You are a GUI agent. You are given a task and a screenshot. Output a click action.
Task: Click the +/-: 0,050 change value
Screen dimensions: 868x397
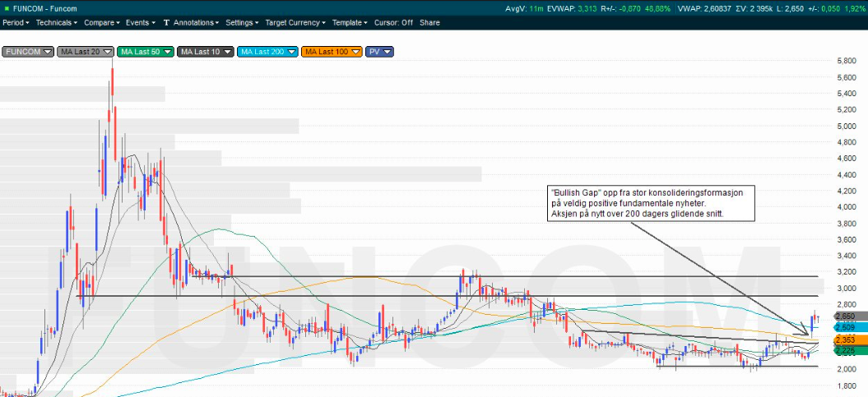(824, 9)
